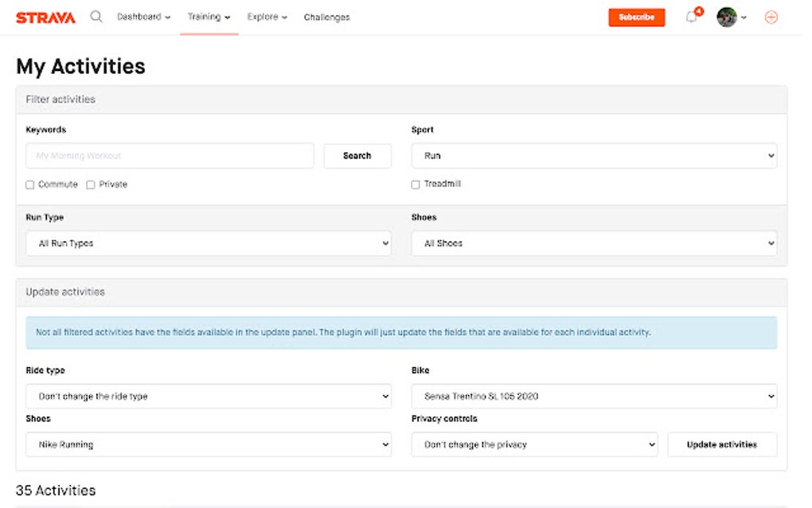Change bike from Sensa Trentino SL 105 dropdown
Viewport: 812px width, 508px height.
tap(593, 396)
